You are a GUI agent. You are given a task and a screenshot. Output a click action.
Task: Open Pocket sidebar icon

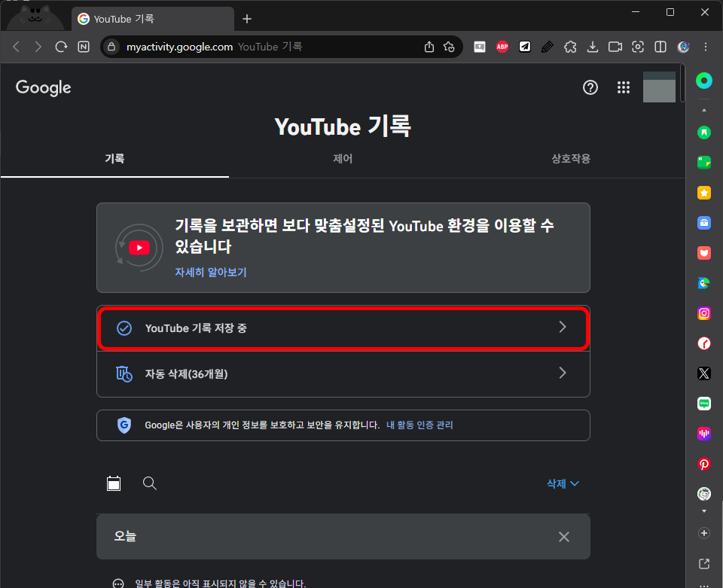[703, 253]
